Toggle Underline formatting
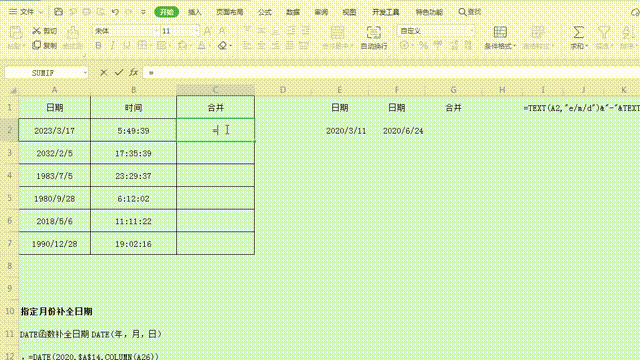The height and width of the screenshot is (360, 640). click(127, 46)
